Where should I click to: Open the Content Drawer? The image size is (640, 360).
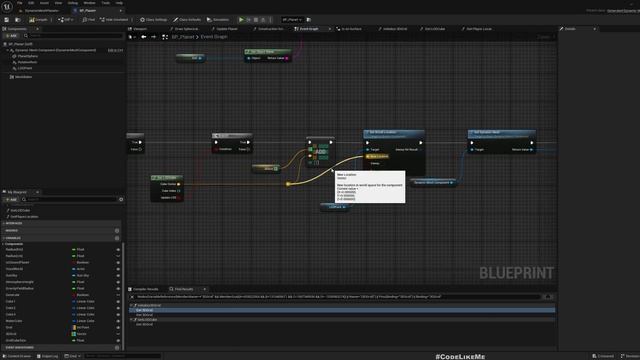tap(18, 356)
